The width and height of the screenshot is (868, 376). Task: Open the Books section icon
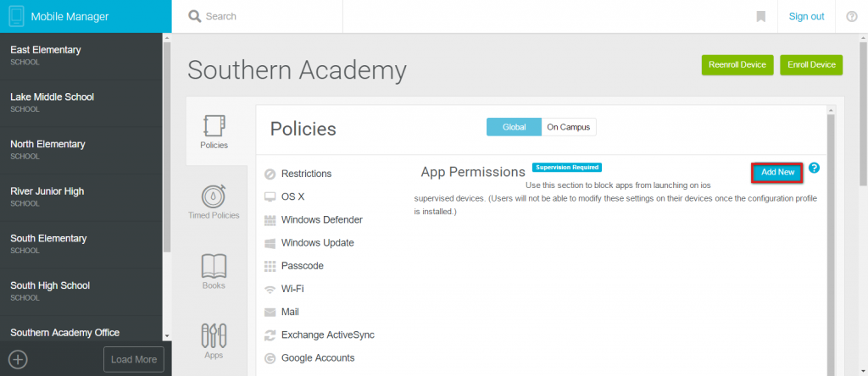(x=214, y=266)
